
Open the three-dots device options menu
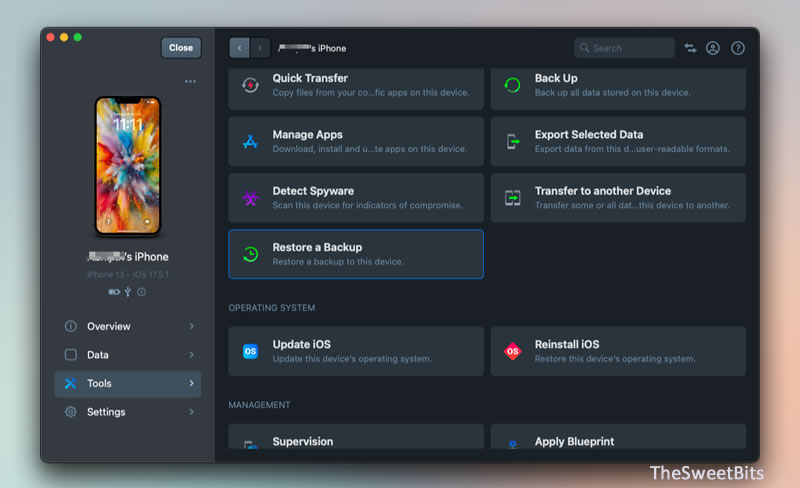point(190,81)
